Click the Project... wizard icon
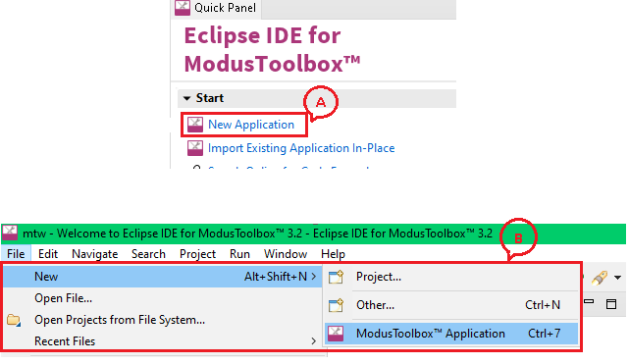 click(x=337, y=277)
